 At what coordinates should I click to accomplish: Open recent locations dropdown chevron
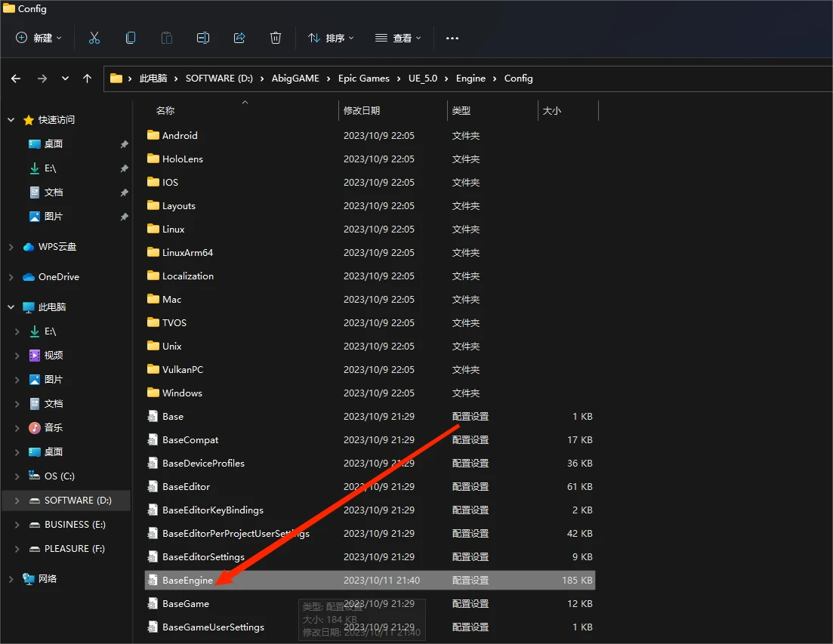click(65, 79)
